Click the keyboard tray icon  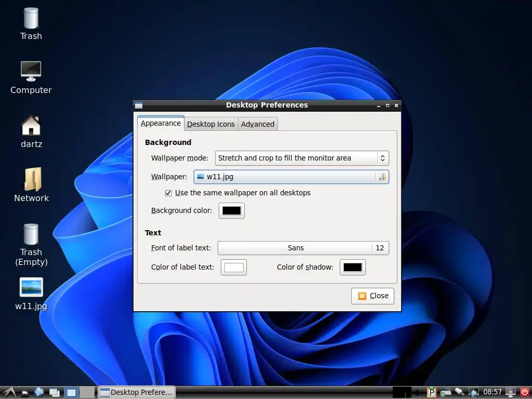point(446,392)
